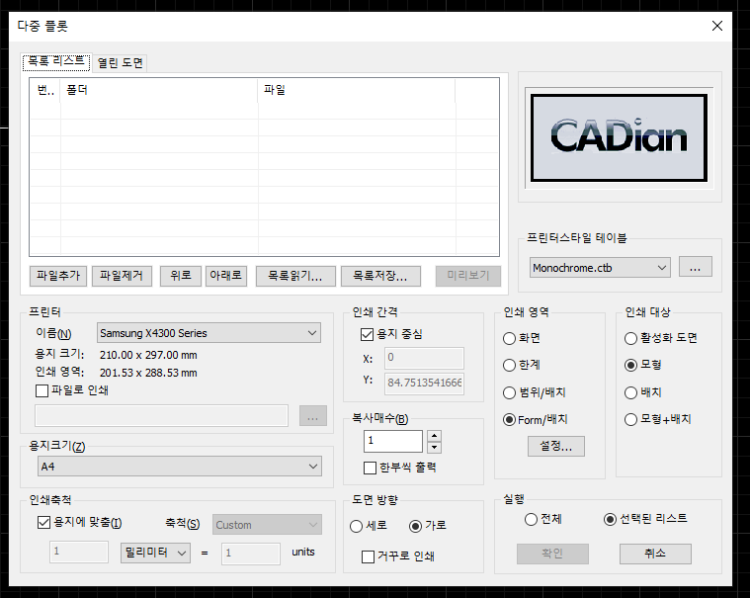Image resolution: width=750 pixels, height=598 pixels.
Task: Move item up with 위로 button
Action: click(x=180, y=276)
